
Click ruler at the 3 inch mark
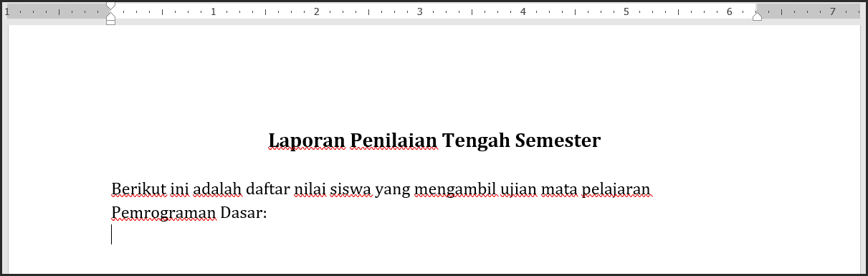click(419, 11)
